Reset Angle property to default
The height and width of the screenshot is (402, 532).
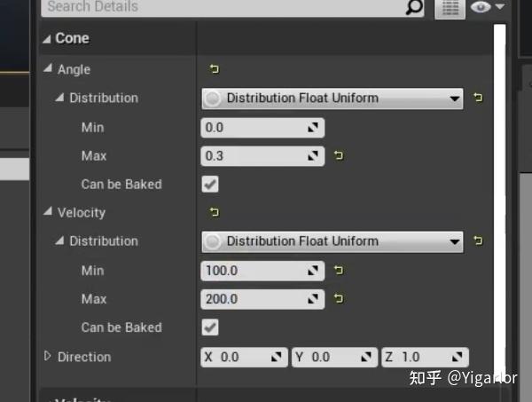pos(214,69)
